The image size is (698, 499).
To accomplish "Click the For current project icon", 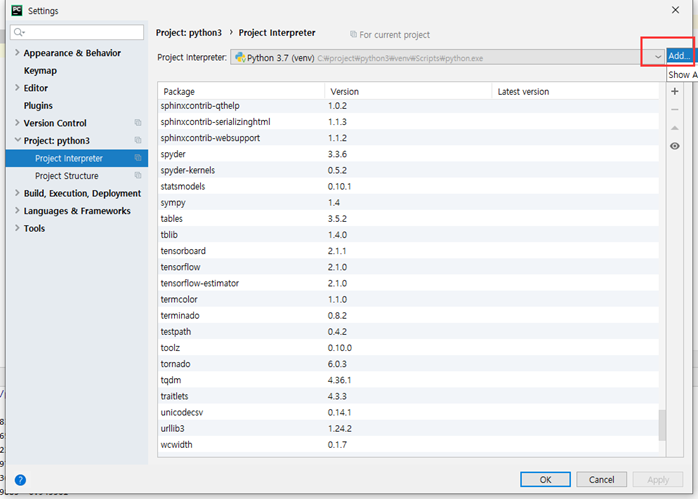I will [353, 34].
